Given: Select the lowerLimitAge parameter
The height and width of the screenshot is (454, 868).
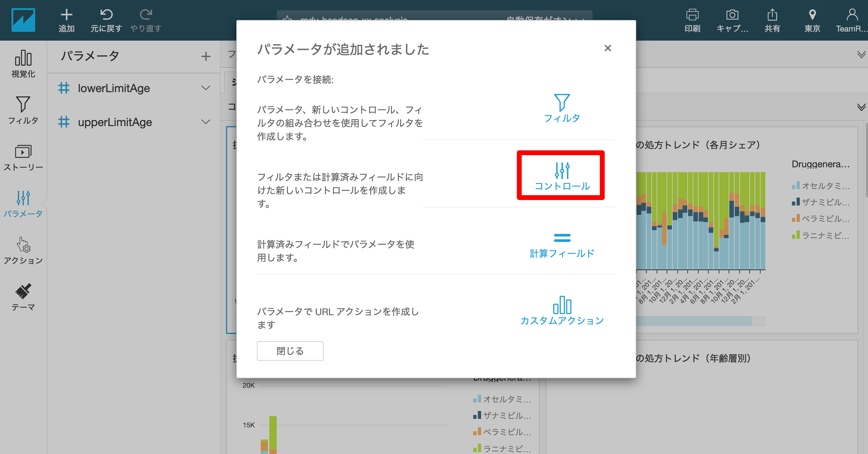Looking at the screenshot, I should pos(114,88).
